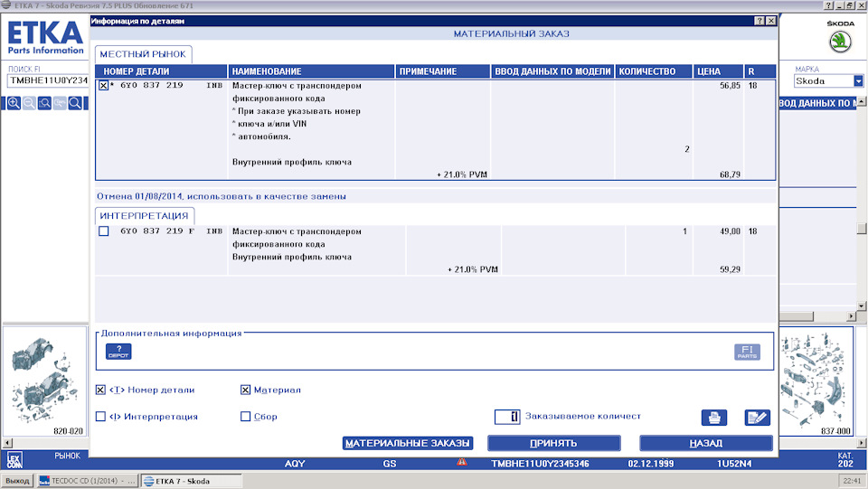Click the FI PARTS icon
This screenshot has width=868, height=489.
tap(747, 352)
